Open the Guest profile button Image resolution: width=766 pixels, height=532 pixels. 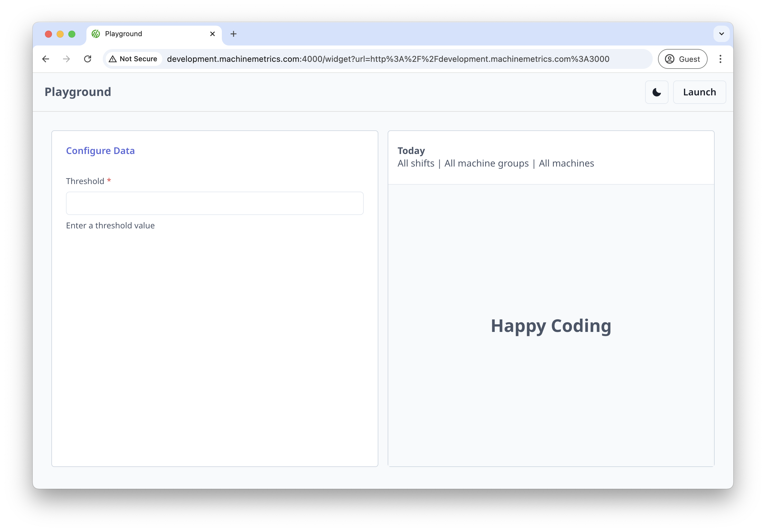click(682, 59)
